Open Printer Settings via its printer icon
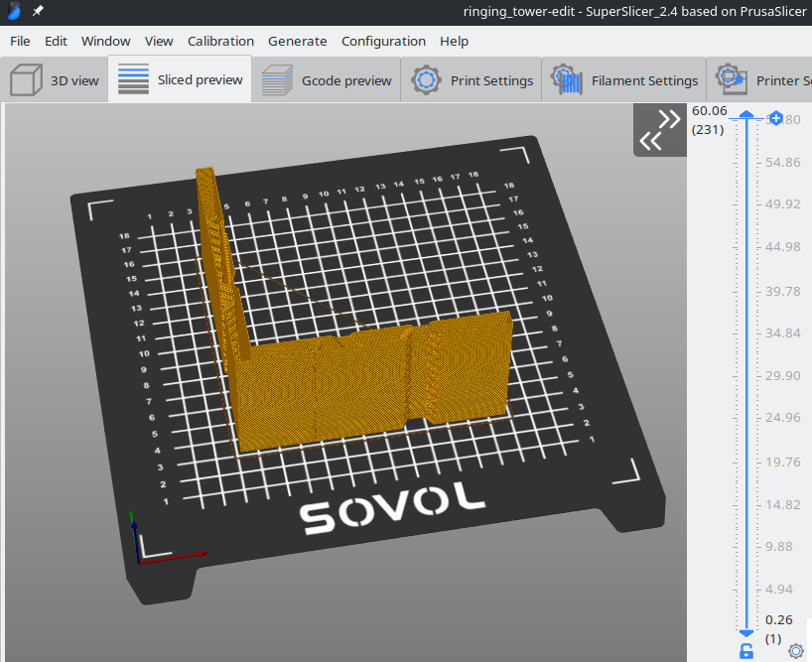 (x=731, y=80)
